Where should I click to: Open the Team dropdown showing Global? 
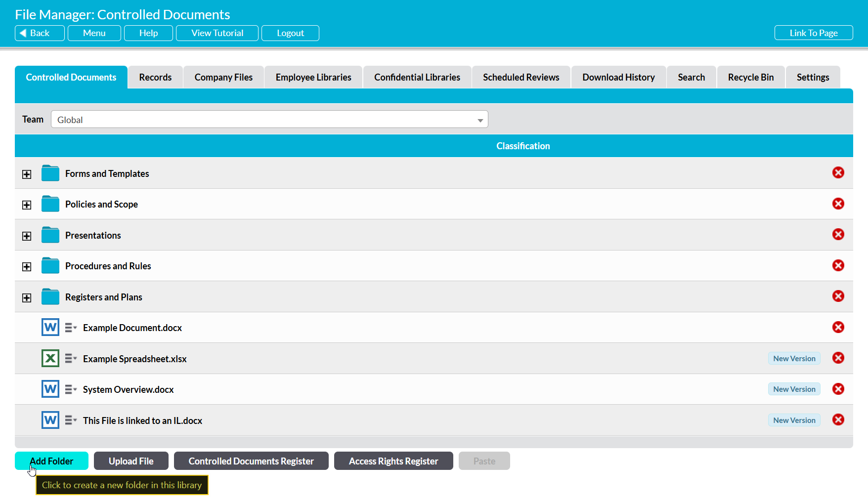(x=269, y=120)
